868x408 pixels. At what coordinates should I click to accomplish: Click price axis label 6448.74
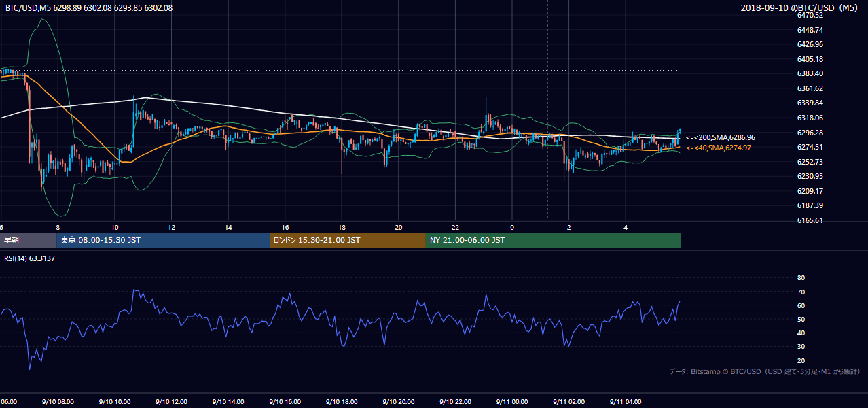pos(810,30)
